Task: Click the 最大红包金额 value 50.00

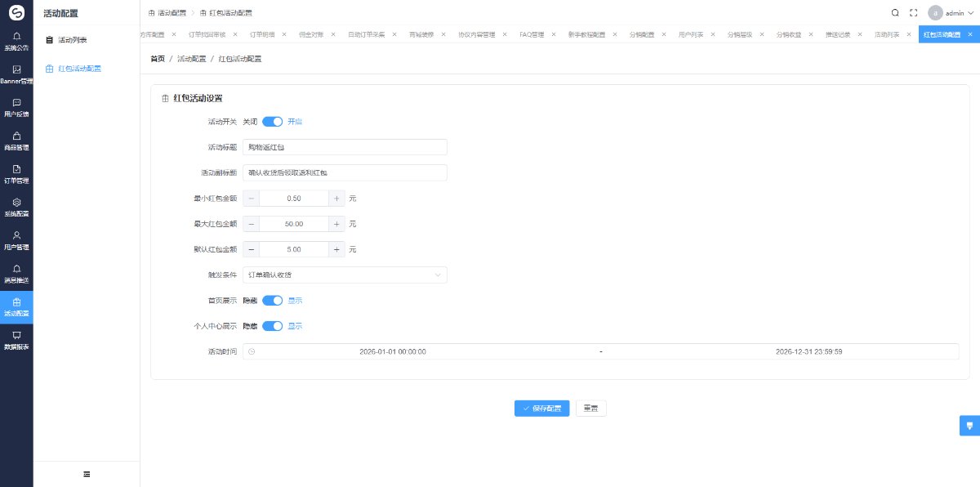Action: coord(294,224)
